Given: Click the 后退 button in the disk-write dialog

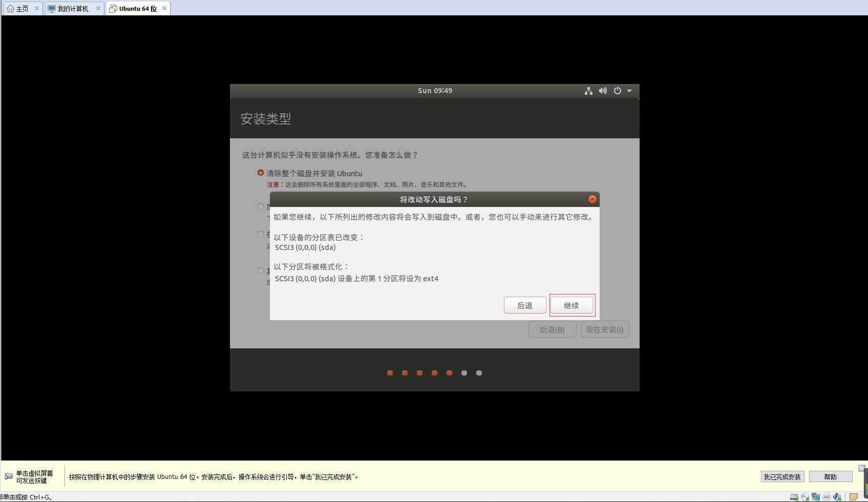Looking at the screenshot, I should (525, 305).
